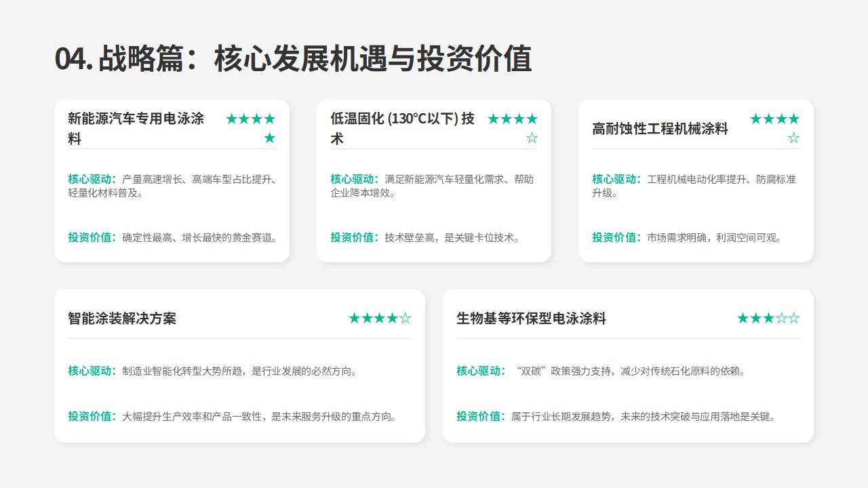
Task: Click 投资价值 label in 生物基等环保型电泳涂料 card
Action: (480, 417)
